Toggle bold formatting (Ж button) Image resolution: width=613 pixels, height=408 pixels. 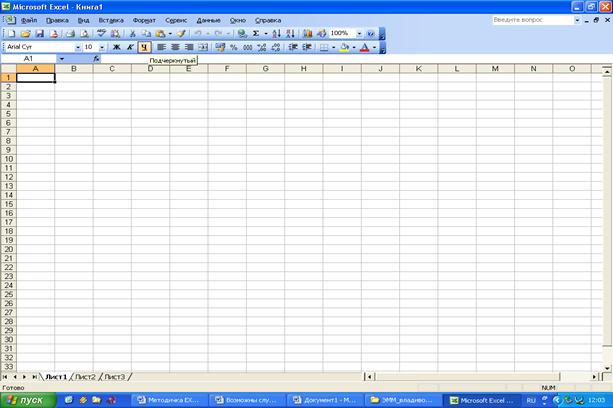(x=117, y=47)
